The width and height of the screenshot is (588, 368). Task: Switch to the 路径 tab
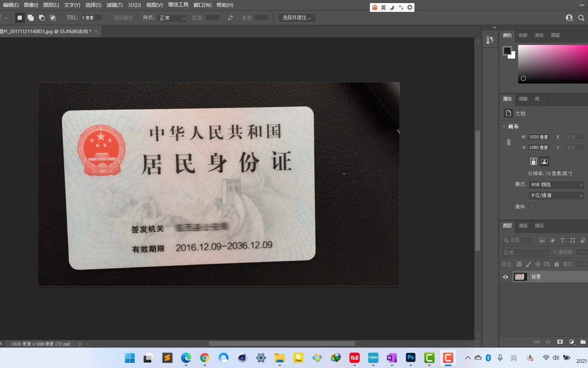(x=539, y=226)
